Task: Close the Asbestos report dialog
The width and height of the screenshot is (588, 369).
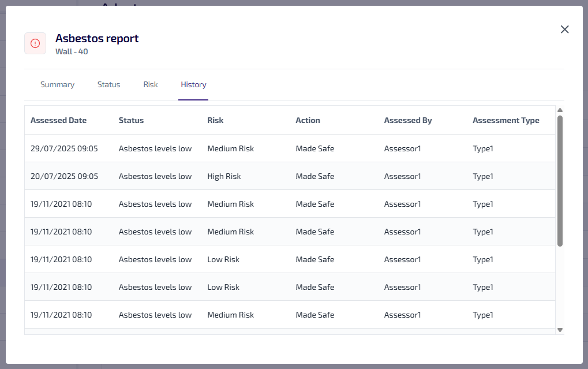Action: [564, 29]
